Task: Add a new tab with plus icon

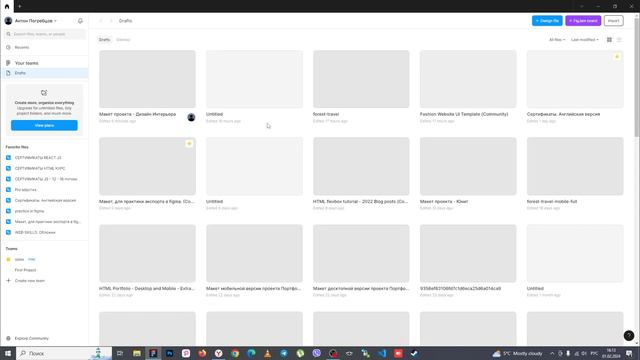Action: click(x=20, y=6)
